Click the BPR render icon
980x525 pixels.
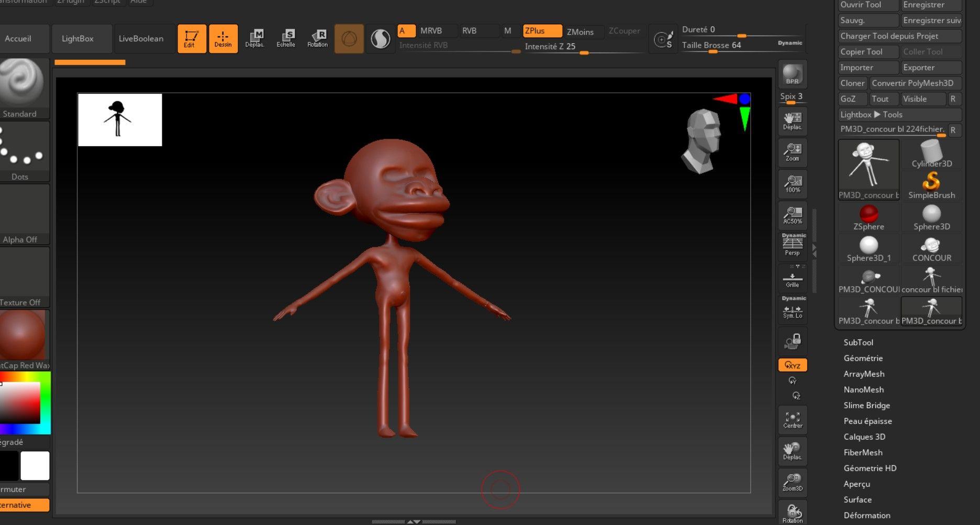[x=793, y=74]
